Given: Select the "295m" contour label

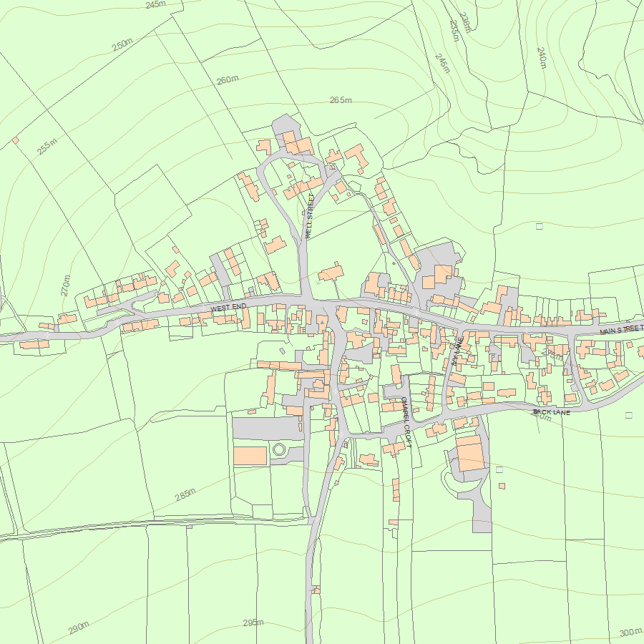Looking at the screenshot, I should (253, 623).
